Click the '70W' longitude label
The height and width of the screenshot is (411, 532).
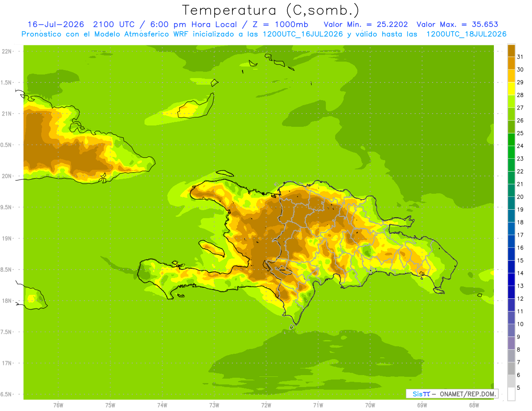370,405
